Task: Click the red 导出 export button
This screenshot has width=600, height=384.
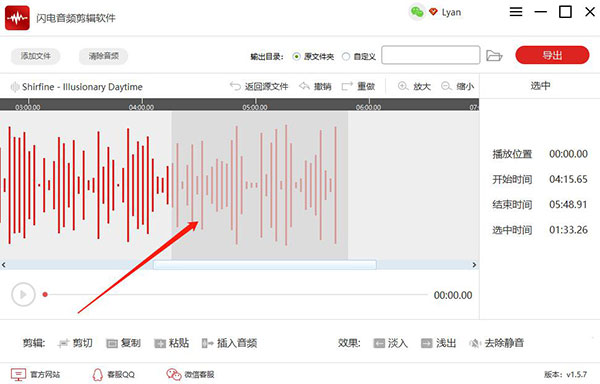Action: pyautogui.click(x=552, y=55)
